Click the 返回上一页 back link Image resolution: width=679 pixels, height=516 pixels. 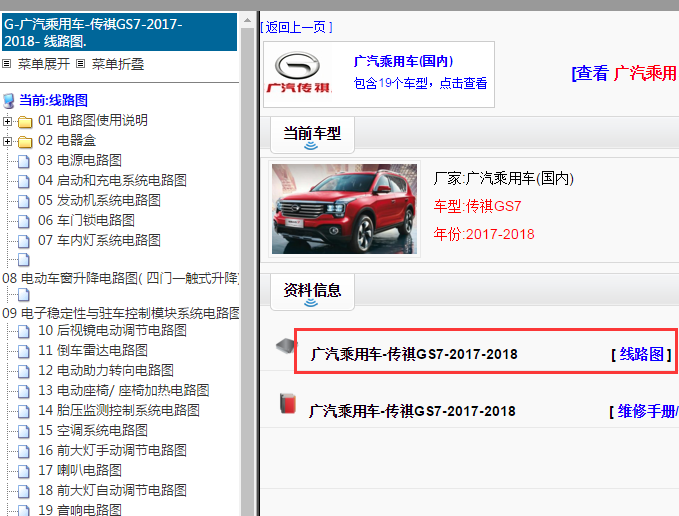coord(296,27)
